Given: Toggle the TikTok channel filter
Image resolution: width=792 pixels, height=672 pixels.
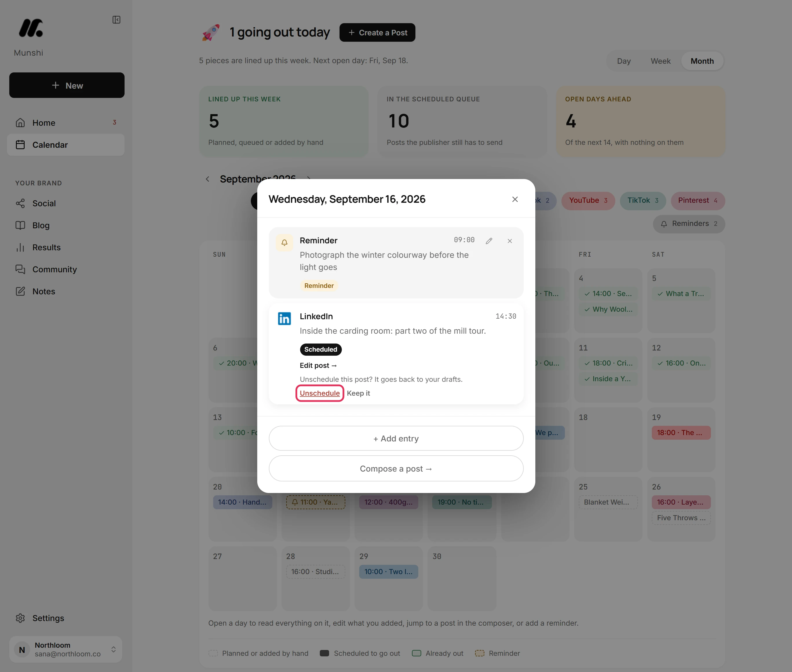Looking at the screenshot, I should click(643, 201).
